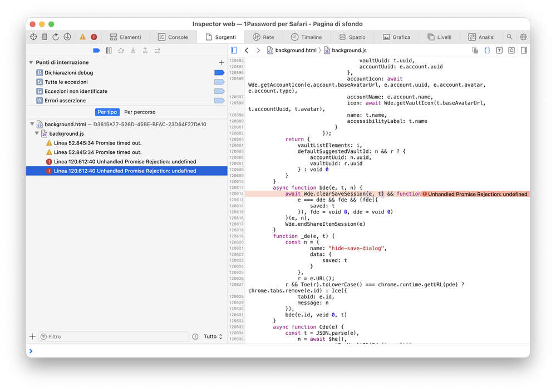Collapse the Punti di interruzione section
This screenshot has width=556, height=392.
tap(31, 63)
